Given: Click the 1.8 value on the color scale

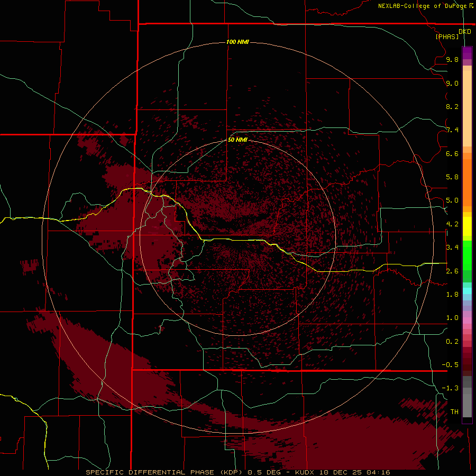Looking at the screenshot, I should tap(452, 295).
